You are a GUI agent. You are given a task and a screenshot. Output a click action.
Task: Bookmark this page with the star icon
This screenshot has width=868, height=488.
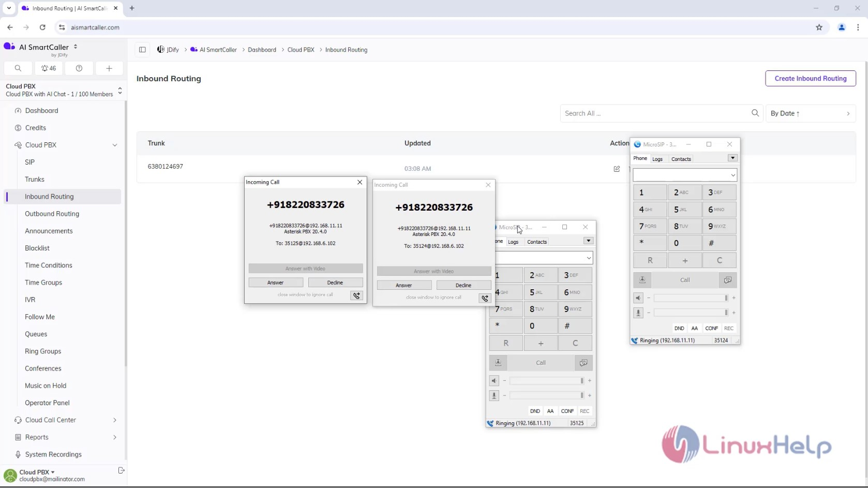pyautogui.click(x=819, y=27)
